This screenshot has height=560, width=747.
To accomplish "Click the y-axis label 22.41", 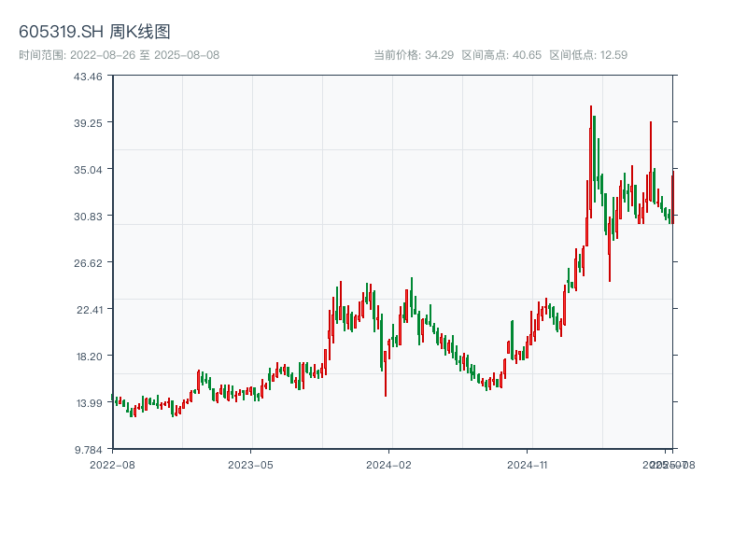I will point(90,310).
